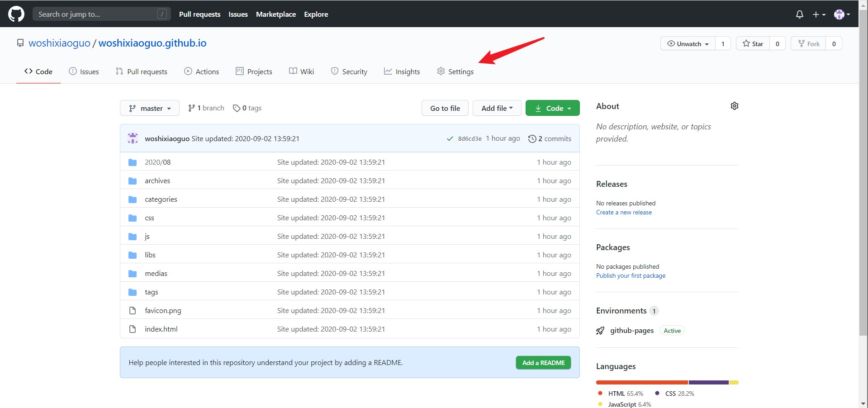
Task: Open Issues in top navigation
Action: point(238,14)
